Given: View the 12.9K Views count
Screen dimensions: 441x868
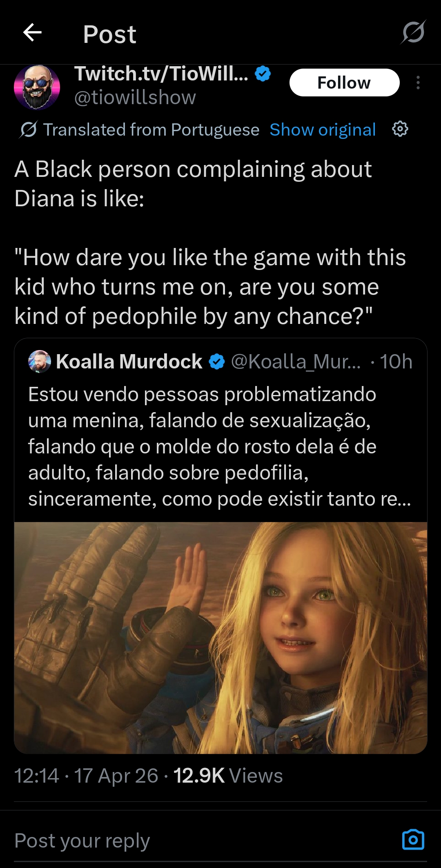Looking at the screenshot, I should pyautogui.click(x=228, y=776).
